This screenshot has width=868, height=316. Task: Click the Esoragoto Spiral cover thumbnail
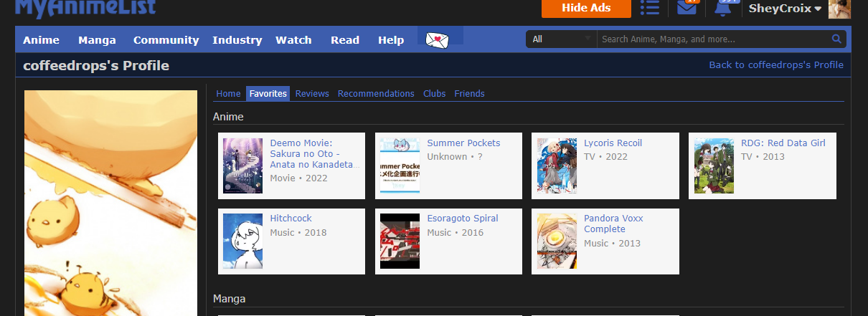click(x=400, y=241)
